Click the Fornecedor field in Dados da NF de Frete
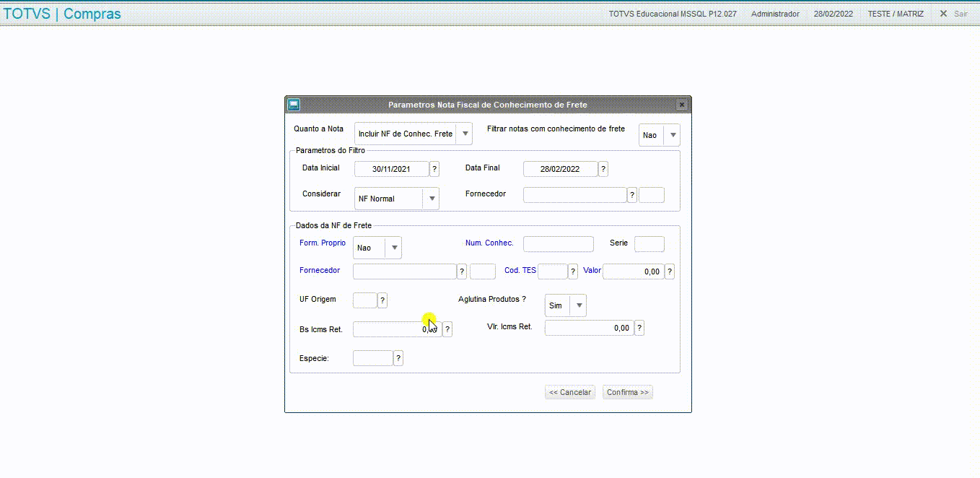 (405, 271)
